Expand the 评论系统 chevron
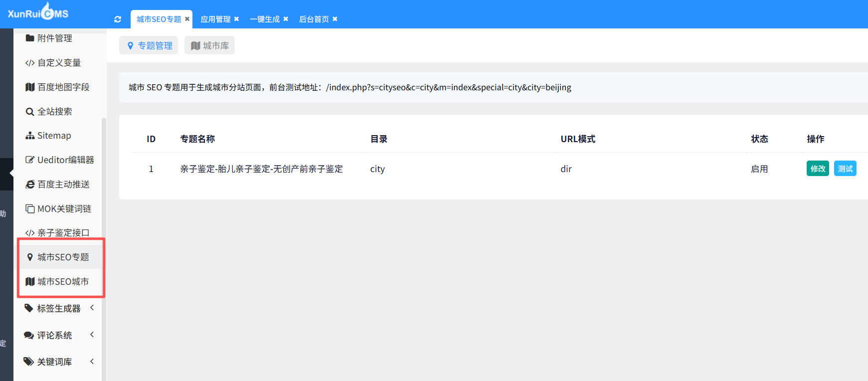Screen dimensions: 868x381 pyautogui.click(x=92, y=335)
